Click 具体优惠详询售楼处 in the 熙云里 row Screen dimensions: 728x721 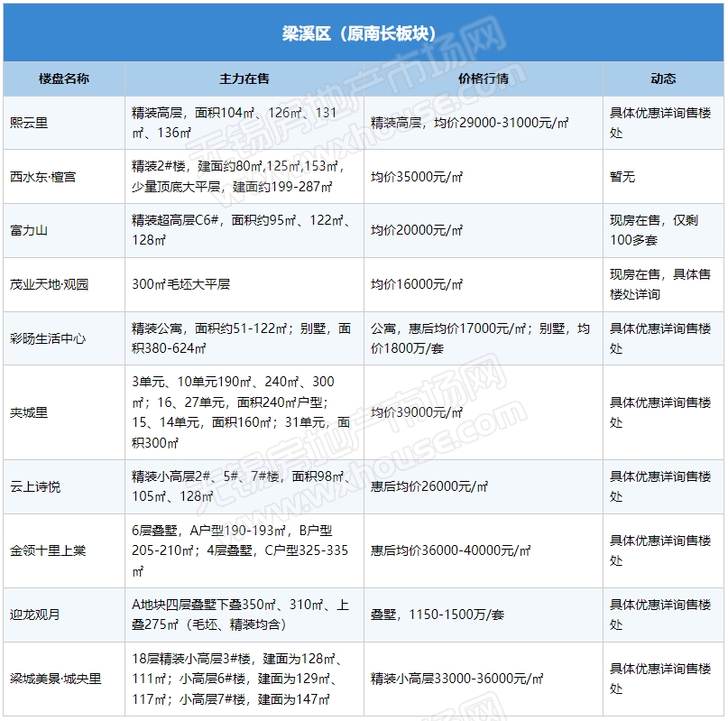coord(659,123)
